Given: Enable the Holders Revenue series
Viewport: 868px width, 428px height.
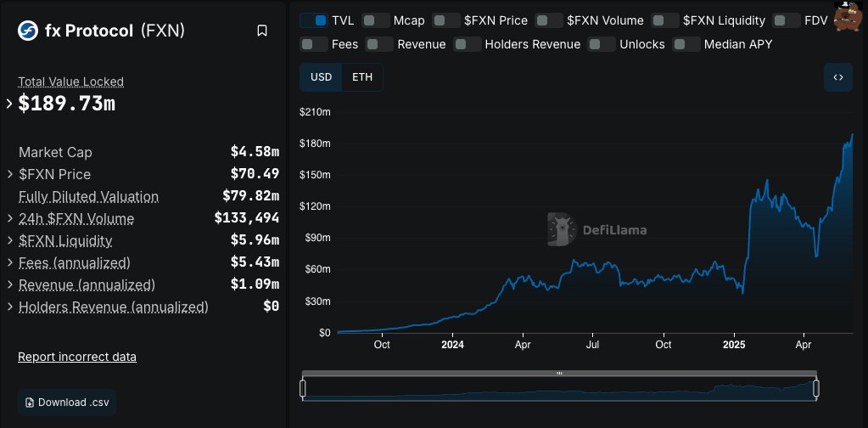Looking at the screenshot, I should 468,44.
